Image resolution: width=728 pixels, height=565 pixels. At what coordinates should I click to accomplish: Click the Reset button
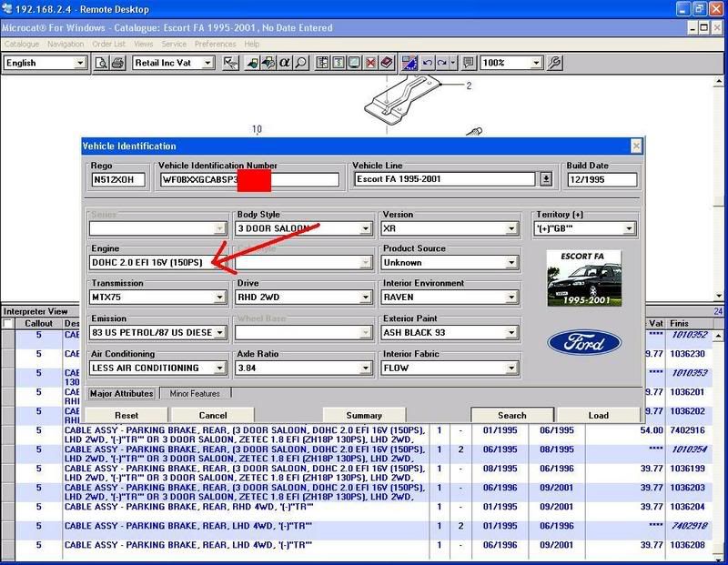tap(126, 415)
